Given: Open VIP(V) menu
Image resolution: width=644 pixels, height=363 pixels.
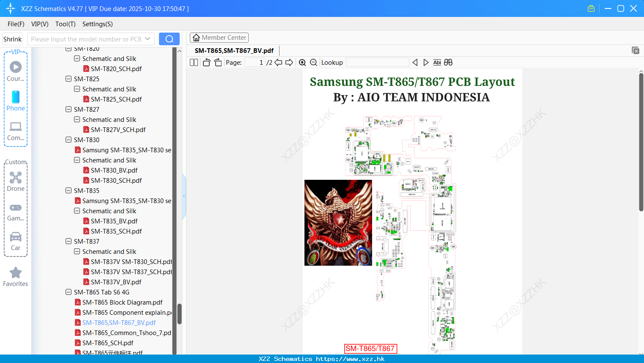Looking at the screenshot, I should coord(40,24).
